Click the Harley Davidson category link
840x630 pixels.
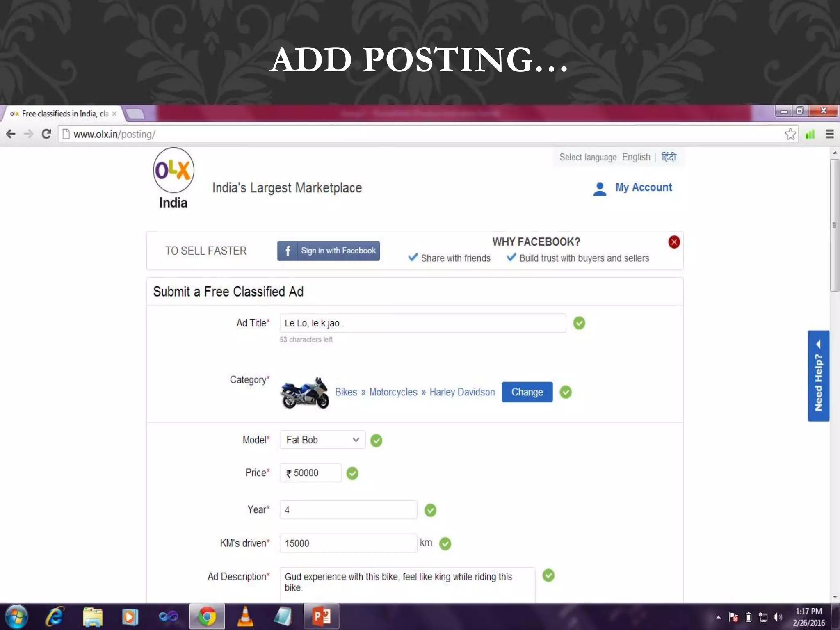pyautogui.click(x=462, y=392)
